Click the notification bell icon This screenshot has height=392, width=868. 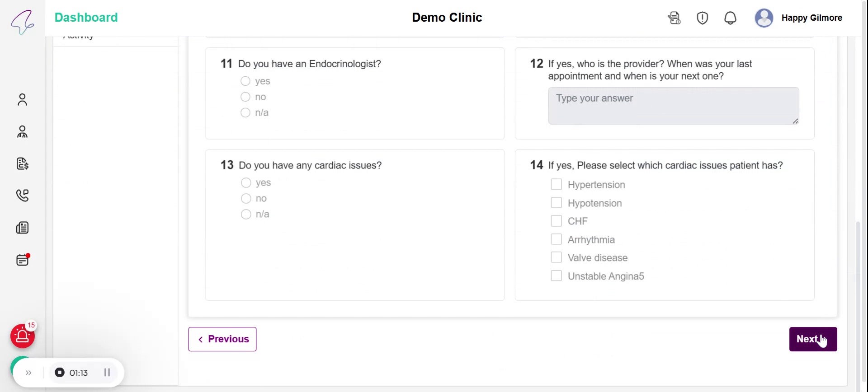coord(730,18)
